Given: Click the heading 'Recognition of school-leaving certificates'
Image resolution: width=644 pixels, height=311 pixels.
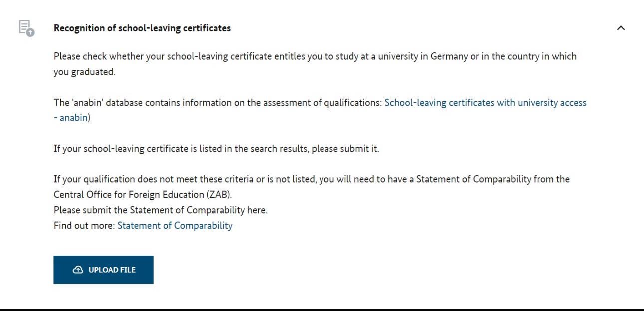Looking at the screenshot, I should pyautogui.click(x=142, y=28).
